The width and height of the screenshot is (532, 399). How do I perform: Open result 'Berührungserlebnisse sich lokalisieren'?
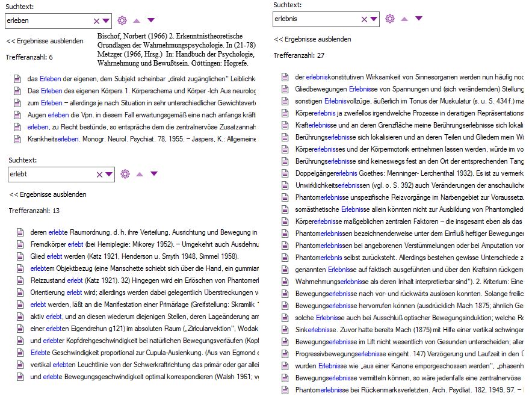click(x=409, y=137)
